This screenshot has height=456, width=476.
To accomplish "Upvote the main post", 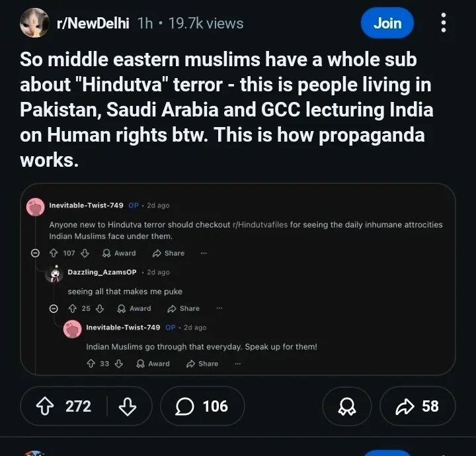I will (45, 406).
